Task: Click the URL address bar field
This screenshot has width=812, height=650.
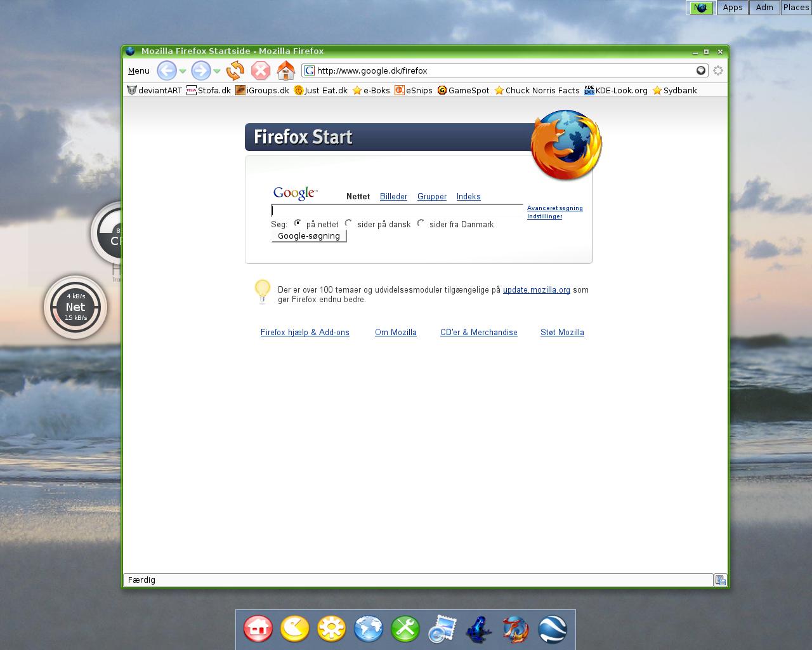Action: (504, 70)
